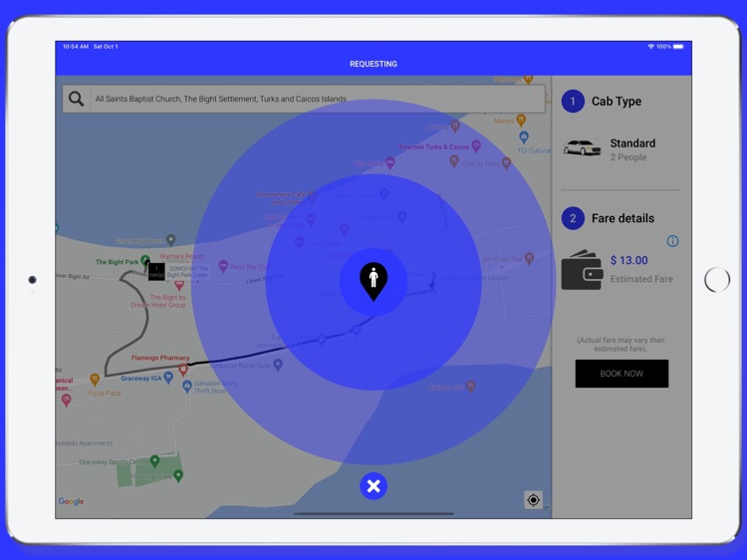Cancel the ride request with the X button
Screen dimensions: 747x560
pos(373,486)
